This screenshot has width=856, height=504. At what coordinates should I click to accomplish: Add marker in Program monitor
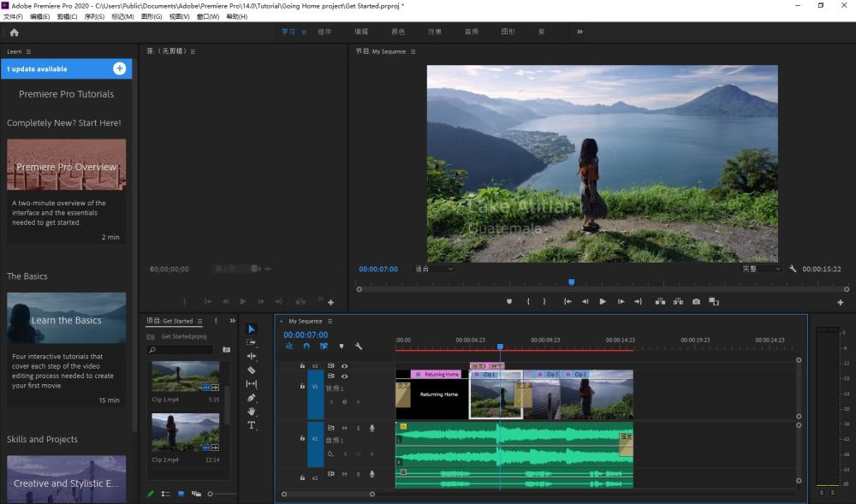pos(508,302)
